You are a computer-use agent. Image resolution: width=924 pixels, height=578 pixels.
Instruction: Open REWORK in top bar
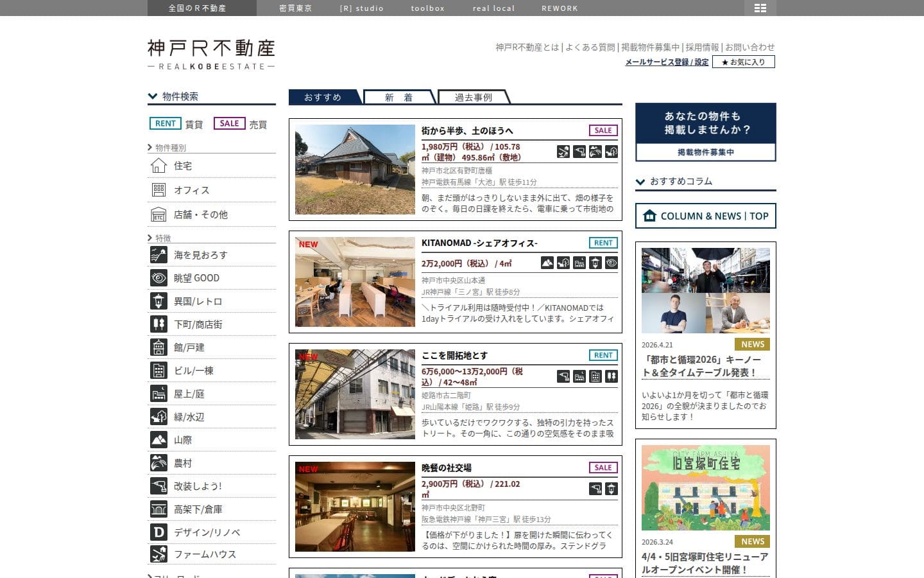click(x=560, y=8)
